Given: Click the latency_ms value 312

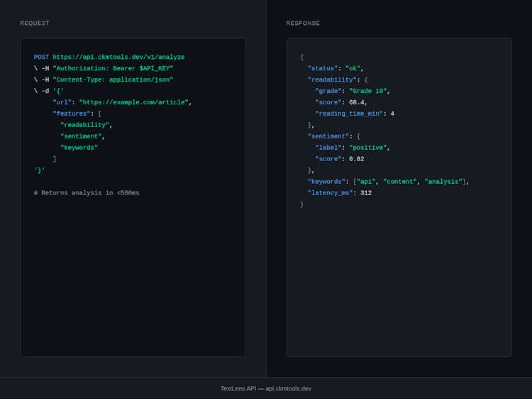Looking at the screenshot, I should click(366, 193).
